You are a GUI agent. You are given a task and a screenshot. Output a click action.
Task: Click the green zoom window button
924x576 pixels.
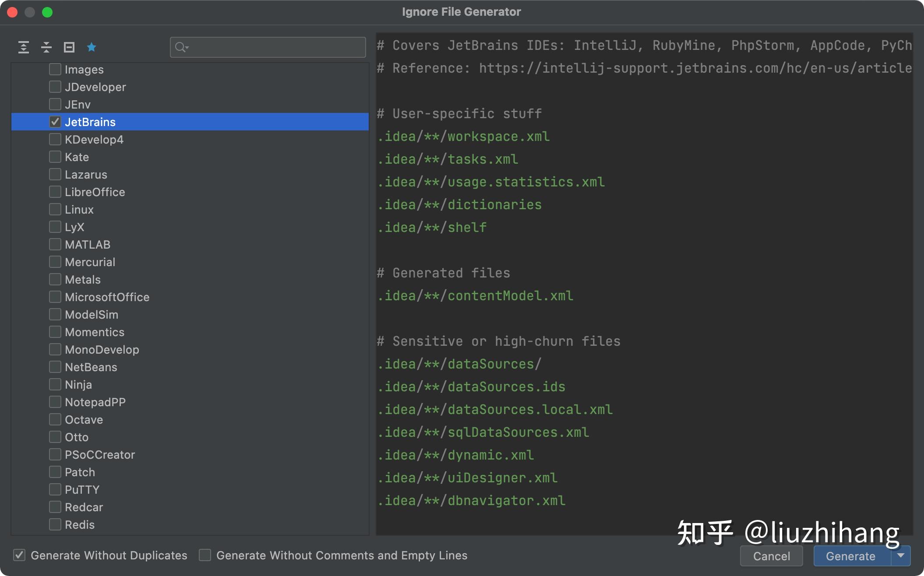click(x=47, y=12)
